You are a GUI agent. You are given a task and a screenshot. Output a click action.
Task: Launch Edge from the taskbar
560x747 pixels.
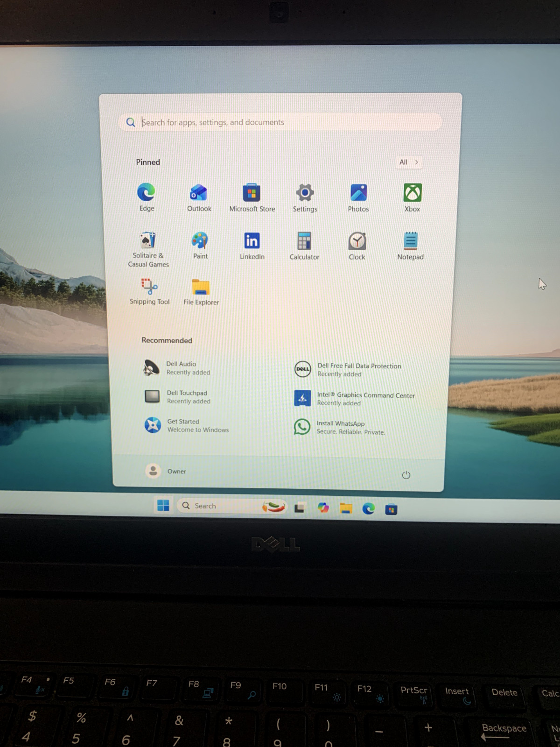point(369,508)
